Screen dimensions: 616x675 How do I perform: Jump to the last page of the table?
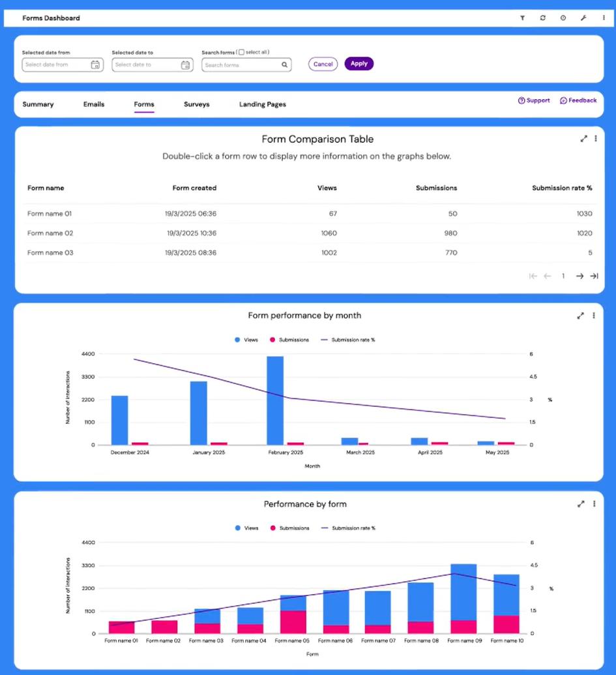[x=594, y=276]
